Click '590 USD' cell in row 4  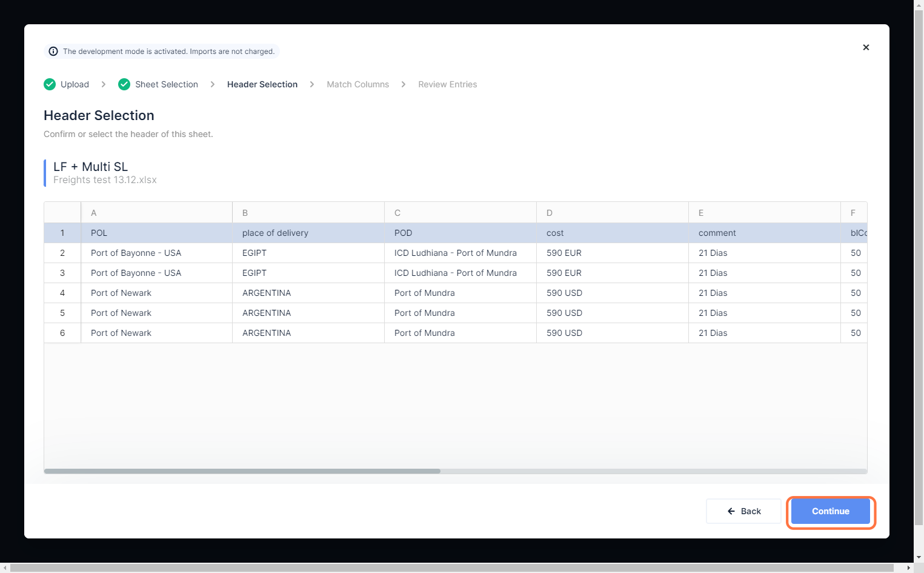tap(613, 293)
